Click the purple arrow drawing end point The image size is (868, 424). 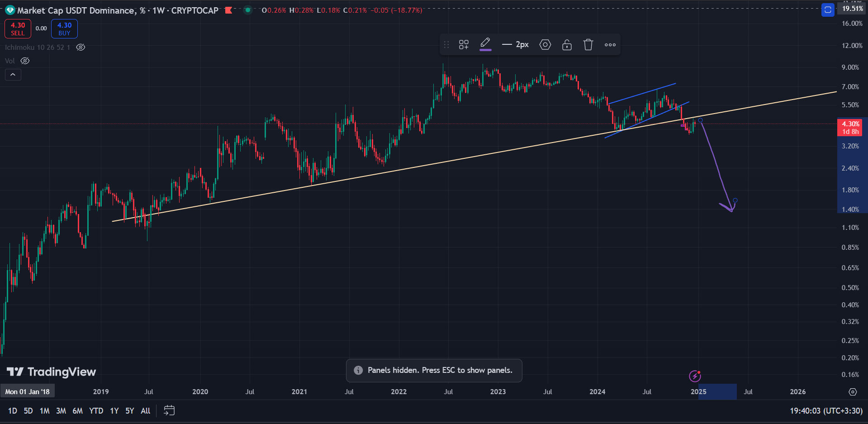tap(735, 200)
